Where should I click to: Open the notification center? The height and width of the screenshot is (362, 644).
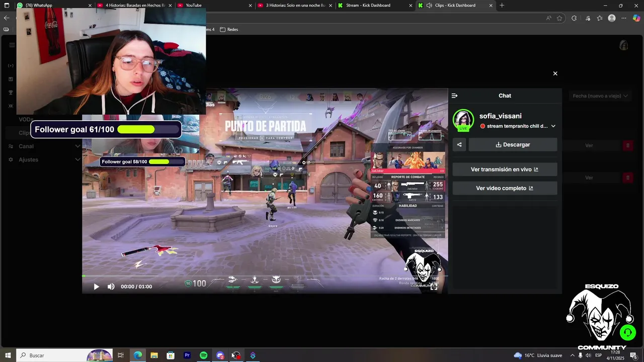[633, 355]
